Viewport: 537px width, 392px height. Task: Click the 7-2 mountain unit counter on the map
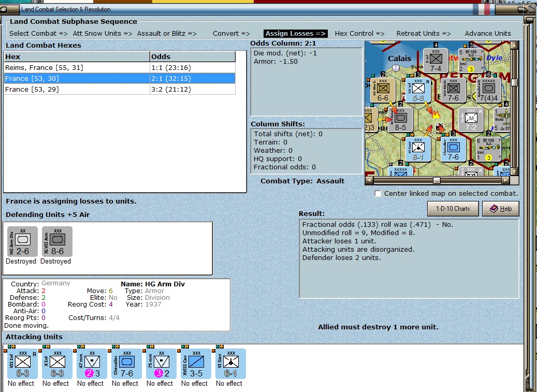coord(471,120)
